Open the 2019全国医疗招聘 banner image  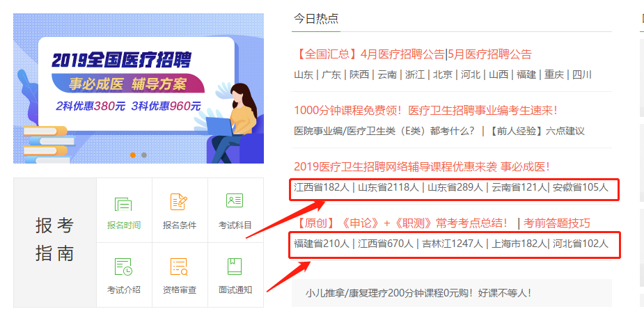coord(139,88)
